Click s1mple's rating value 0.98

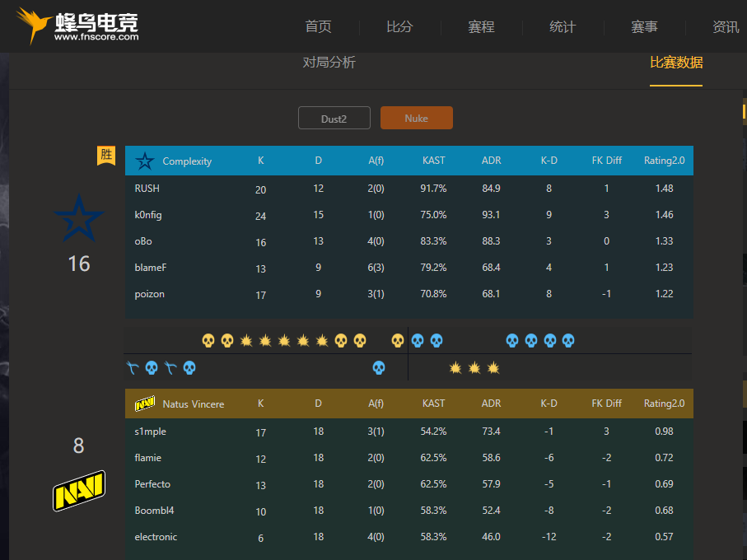pyautogui.click(x=664, y=432)
